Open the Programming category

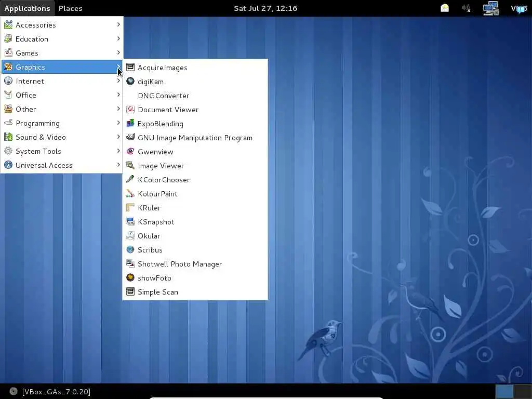(x=62, y=123)
